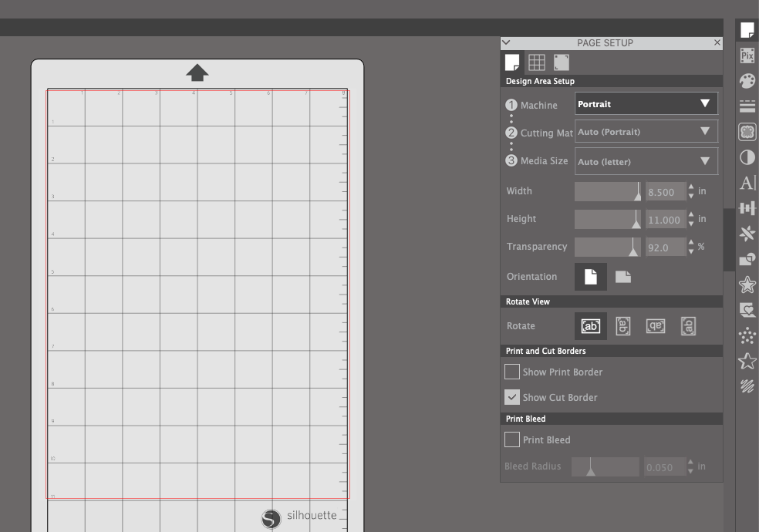Open the half-circle Image Effects icon
This screenshot has height=532, width=759.
pos(747,157)
